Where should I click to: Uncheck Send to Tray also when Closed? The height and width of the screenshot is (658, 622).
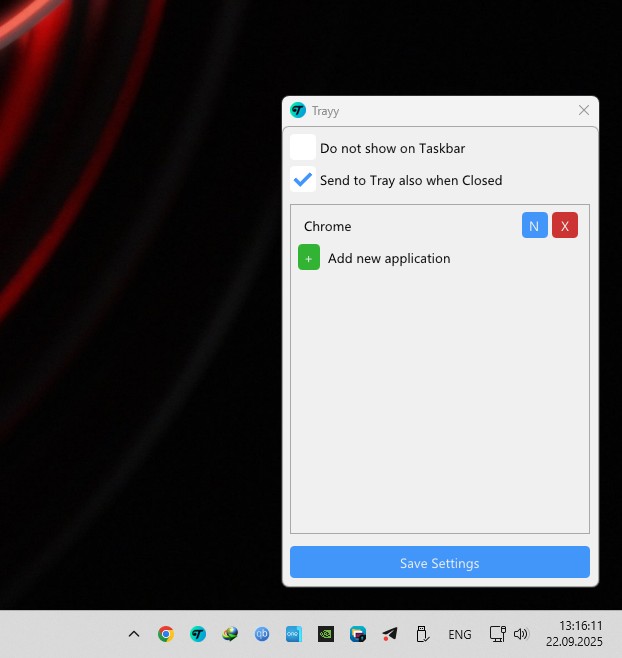click(303, 180)
